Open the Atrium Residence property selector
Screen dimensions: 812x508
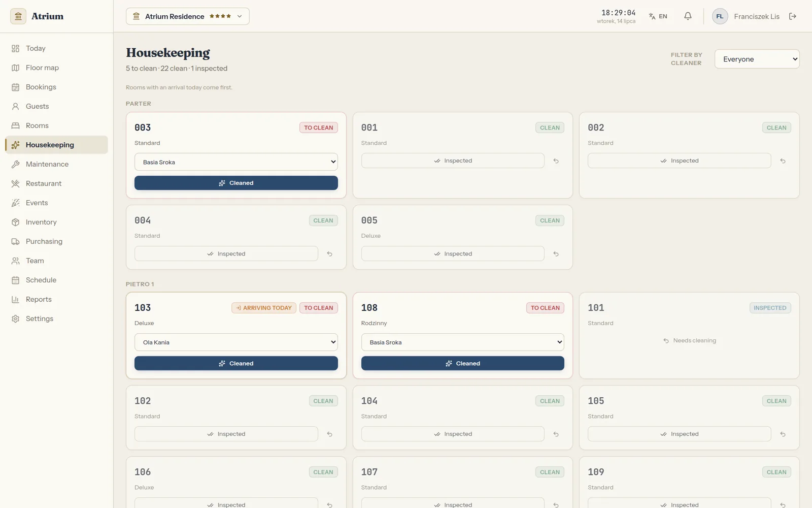point(188,16)
